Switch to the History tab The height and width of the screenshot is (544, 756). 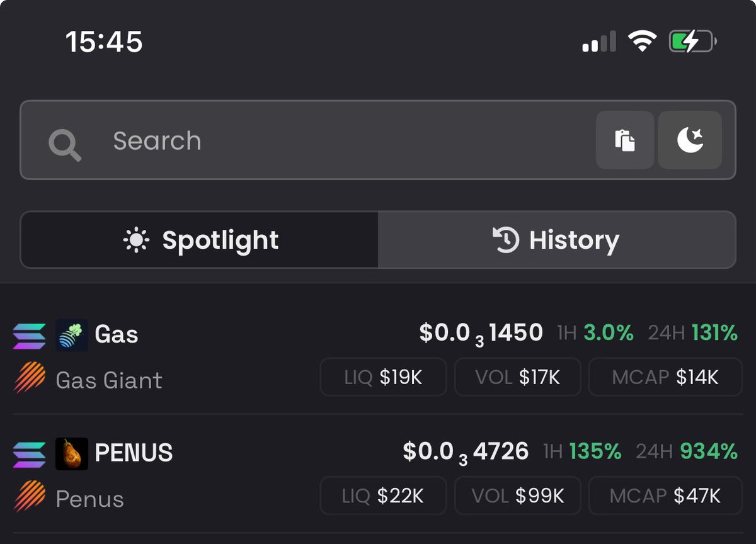coord(556,240)
